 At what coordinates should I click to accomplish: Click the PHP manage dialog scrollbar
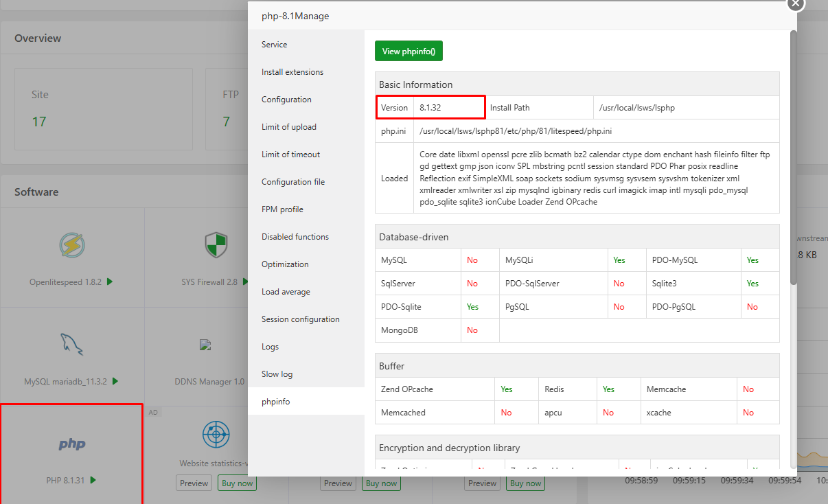794,158
